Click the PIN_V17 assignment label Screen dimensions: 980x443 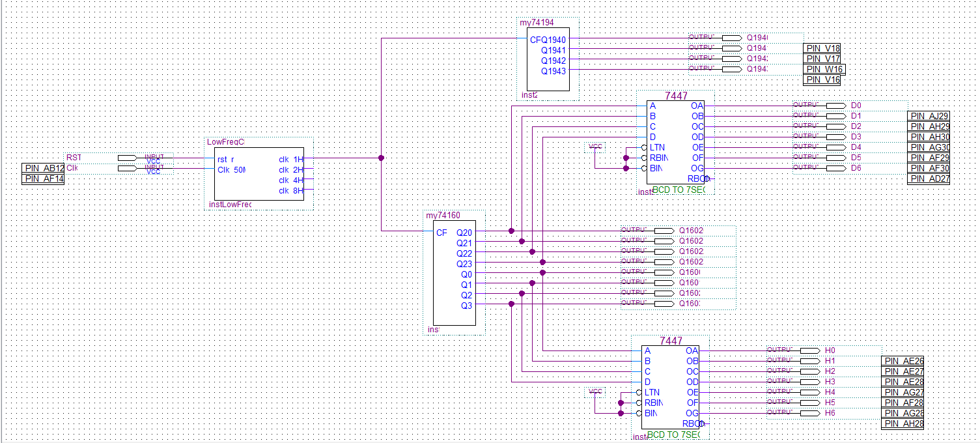[822, 59]
